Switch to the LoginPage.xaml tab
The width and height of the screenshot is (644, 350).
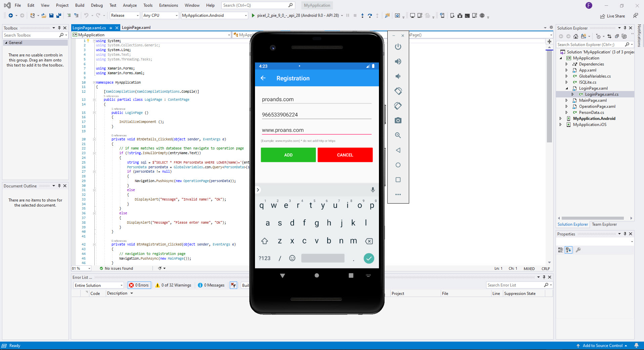[136, 28]
